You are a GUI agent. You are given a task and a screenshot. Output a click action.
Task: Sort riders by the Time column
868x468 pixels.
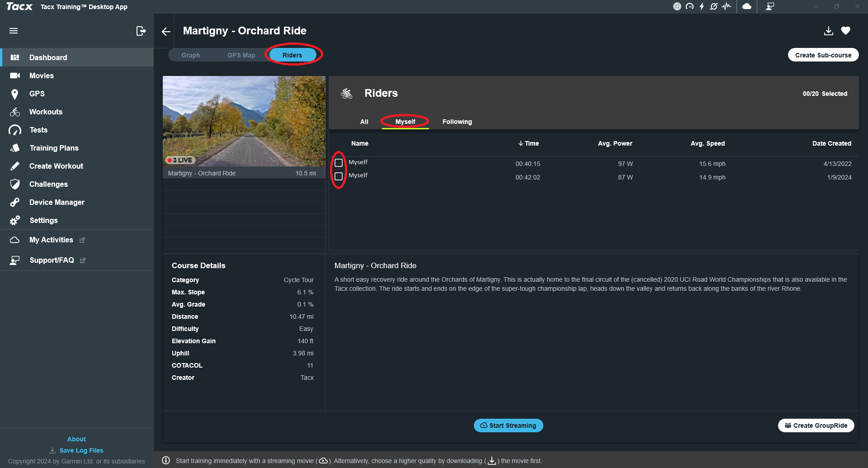point(528,143)
